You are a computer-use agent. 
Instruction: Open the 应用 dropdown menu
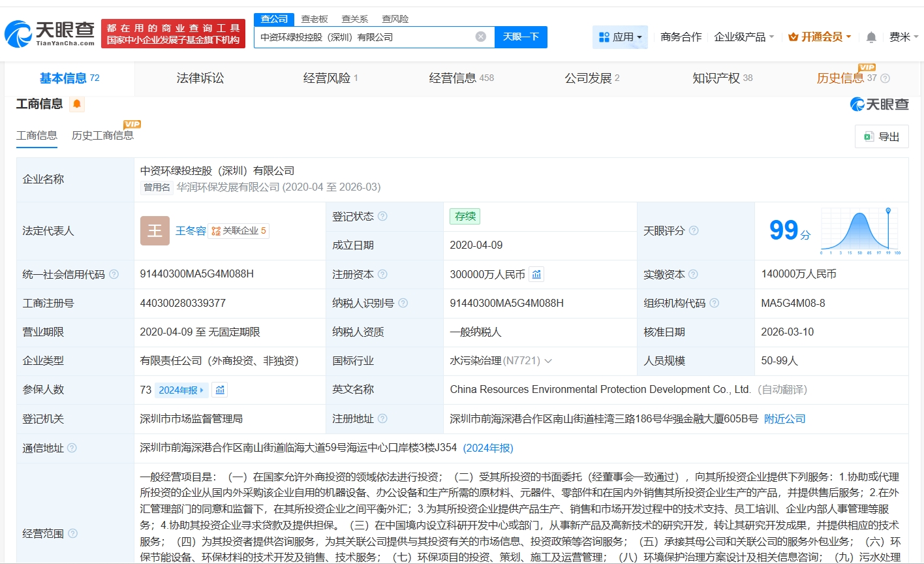tap(620, 37)
